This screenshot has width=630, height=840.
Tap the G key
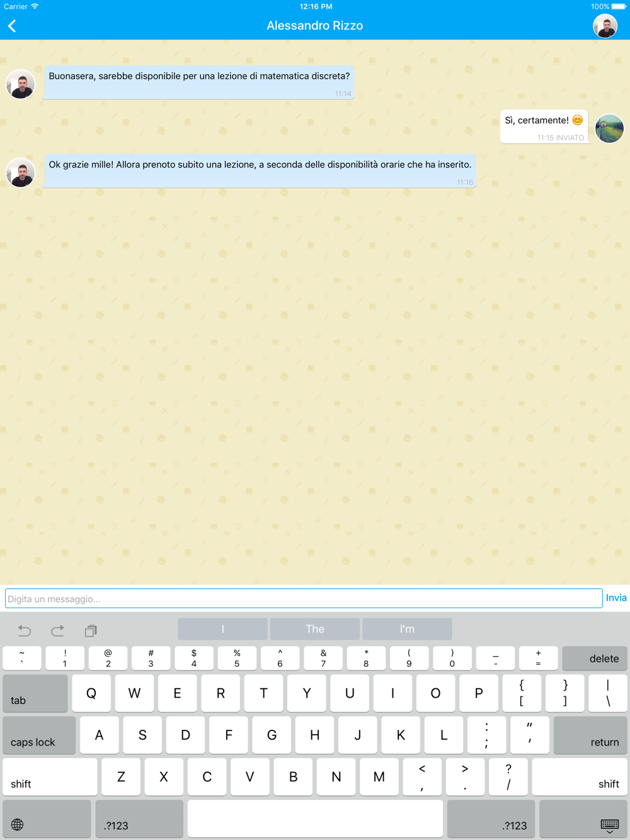[x=272, y=735]
